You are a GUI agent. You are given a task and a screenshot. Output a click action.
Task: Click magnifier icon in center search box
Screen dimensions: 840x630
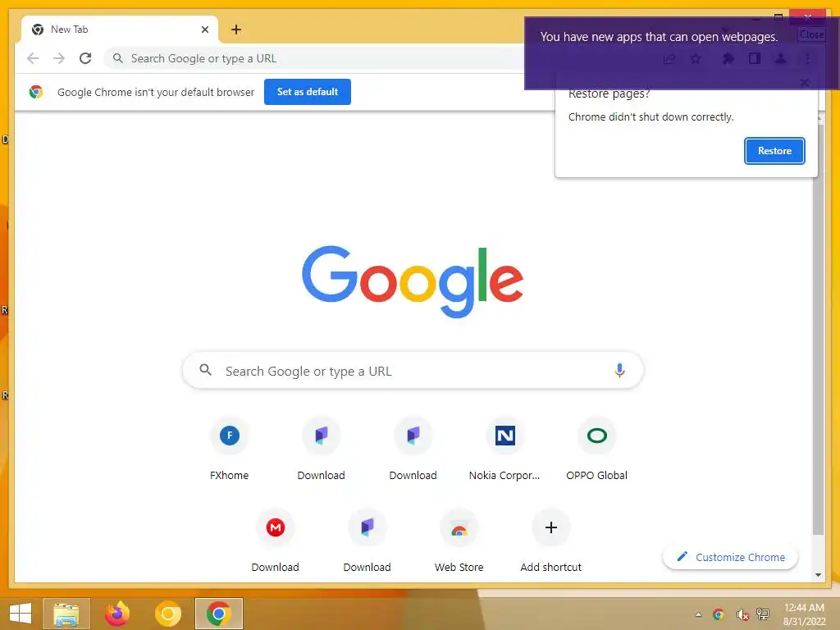pos(206,370)
